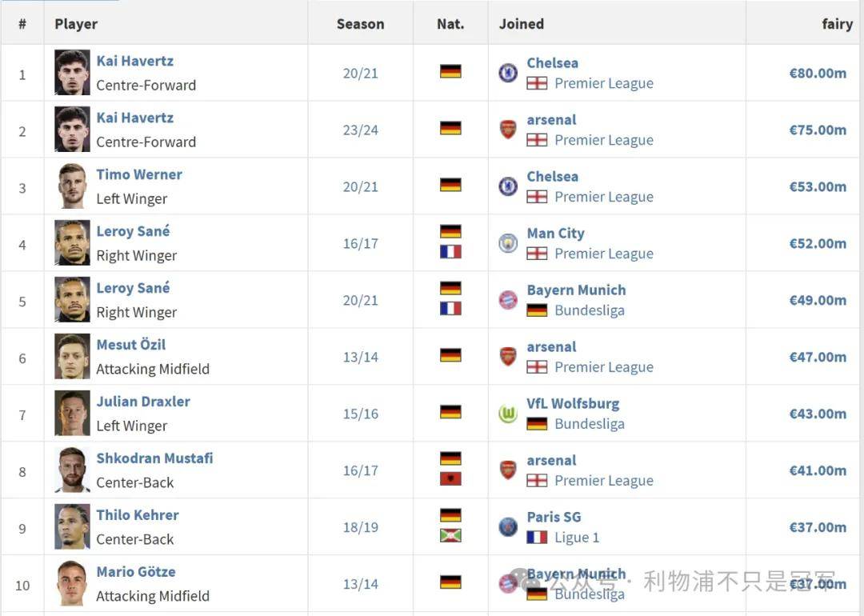Click €80.00m fee for Kai Havertz
This screenshot has height=616, width=864.
click(818, 74)
